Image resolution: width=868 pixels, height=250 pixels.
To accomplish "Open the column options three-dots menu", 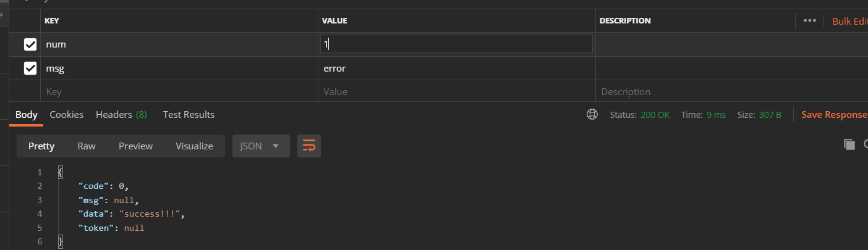I will (x=809, y=20).
